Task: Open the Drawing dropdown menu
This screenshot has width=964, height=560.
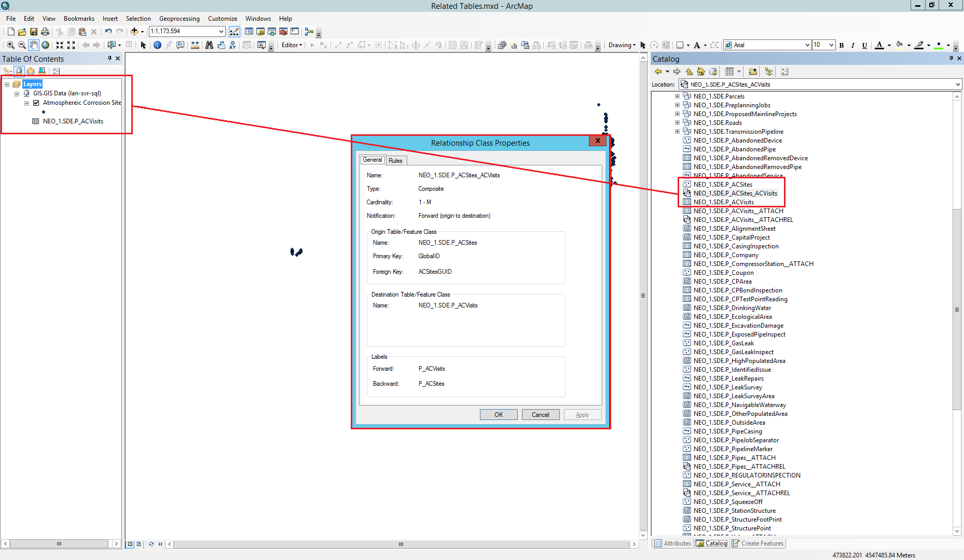Action: (622, 45)
